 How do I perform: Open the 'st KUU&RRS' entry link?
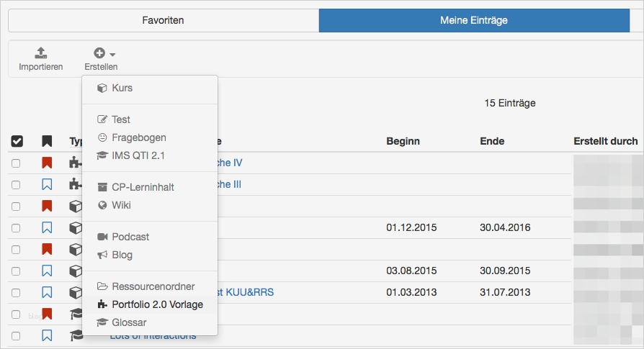tap(246, 292)
